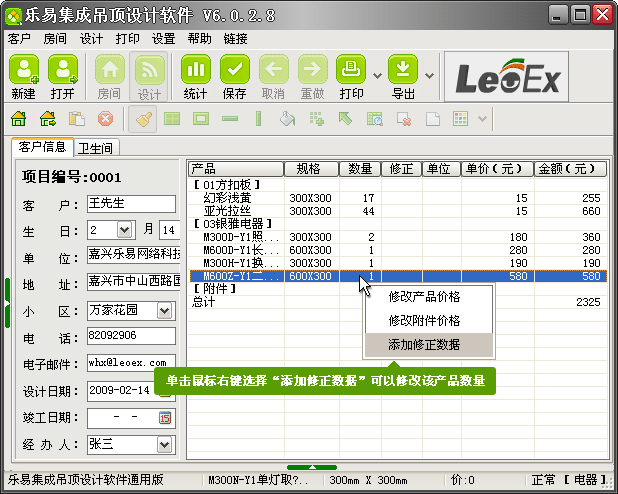Image resolution: width=618 pixels, height=494 pixels.
Task: Click the 打开 (Open) toolbar icon
Action: coord(63,76)
